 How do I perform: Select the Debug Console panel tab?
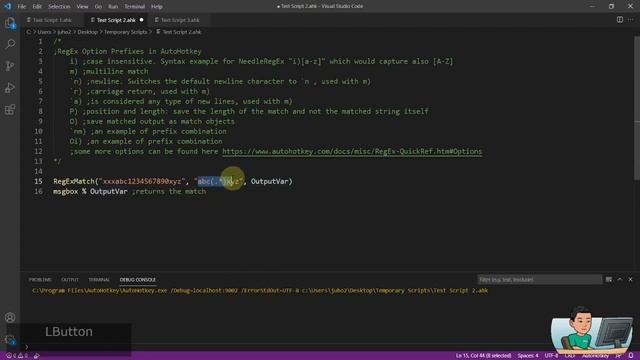(138, 280)
